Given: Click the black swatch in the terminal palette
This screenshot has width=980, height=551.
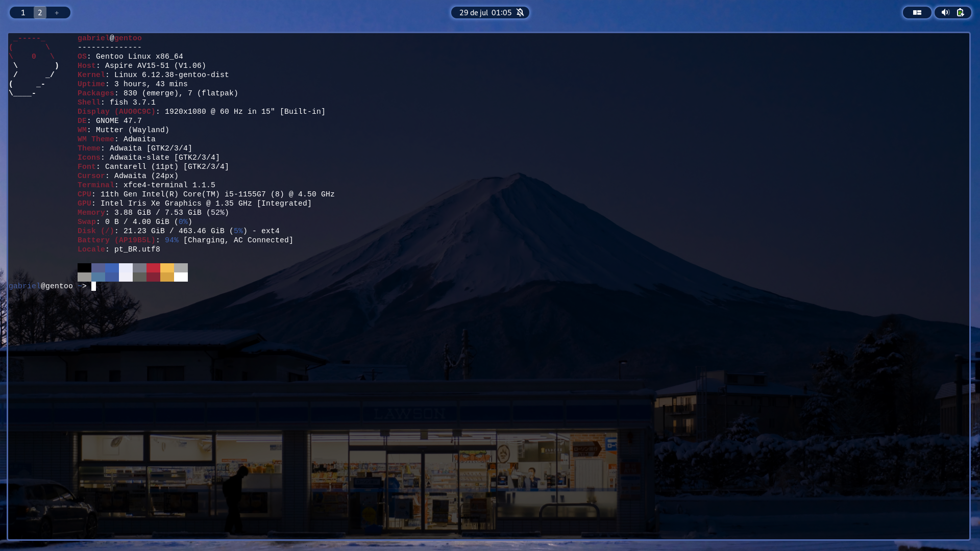Looking at the screenshot, I should tap(84, 268).
